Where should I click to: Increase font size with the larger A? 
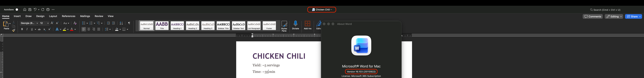pos(52,23)
